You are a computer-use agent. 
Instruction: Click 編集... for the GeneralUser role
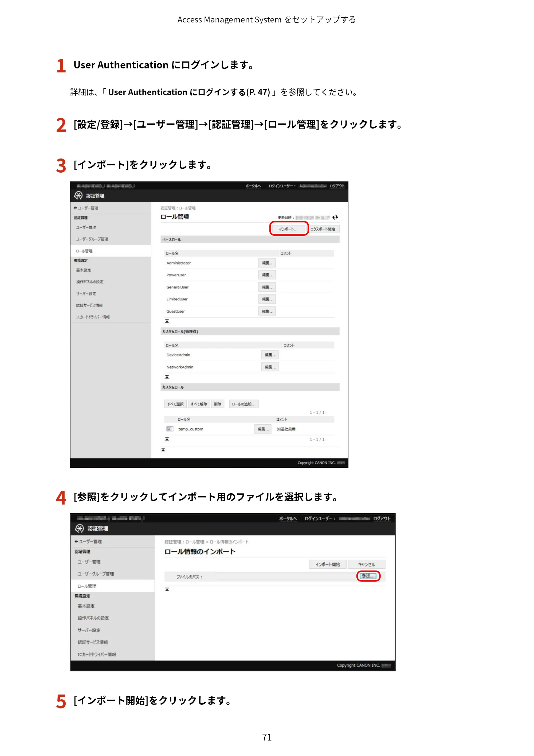click(267, 287)
